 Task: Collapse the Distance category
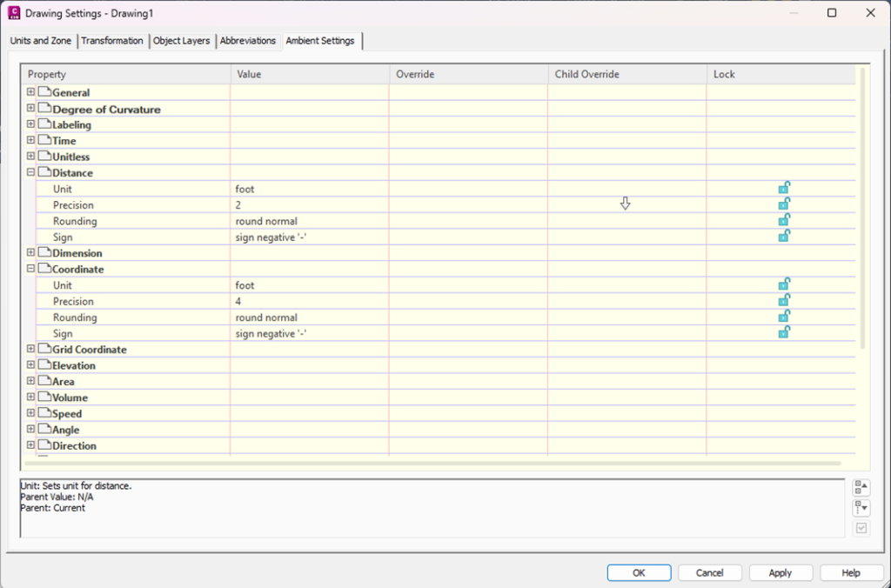[30, 172]
